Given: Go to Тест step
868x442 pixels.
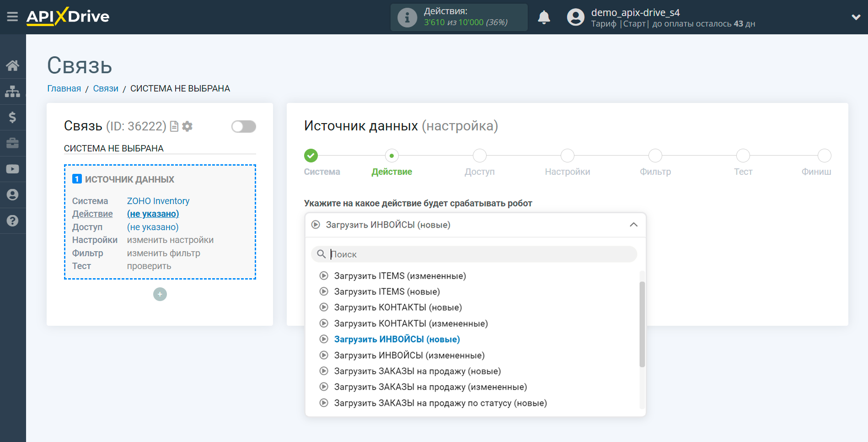Looking at the screenshot, I should tap(743, 156).
